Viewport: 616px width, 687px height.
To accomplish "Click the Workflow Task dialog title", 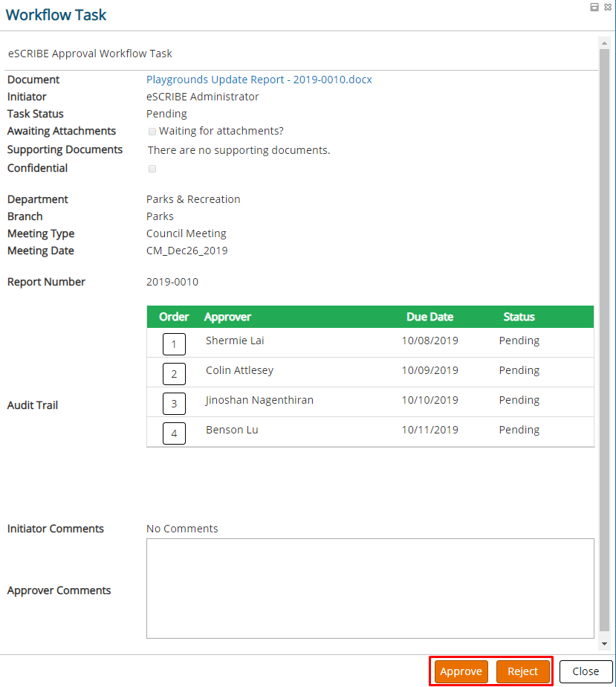I will pyautogui.click(x=56, y=15).
